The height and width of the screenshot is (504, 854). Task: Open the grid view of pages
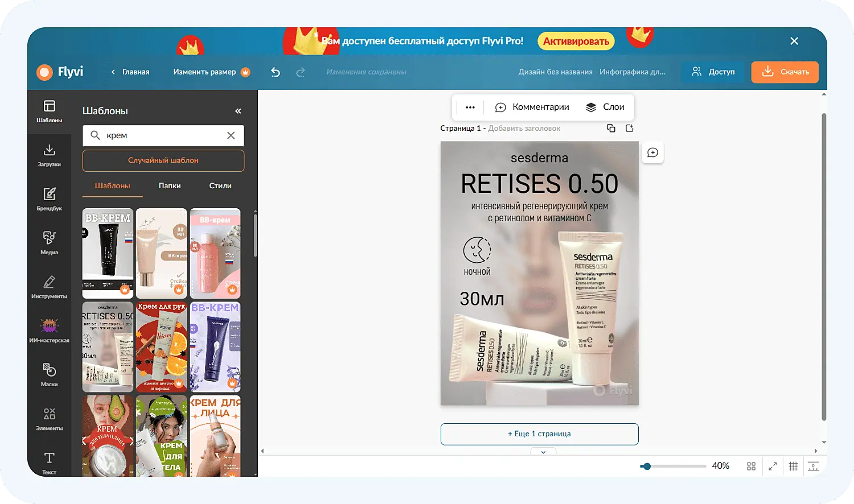(751, 466)
